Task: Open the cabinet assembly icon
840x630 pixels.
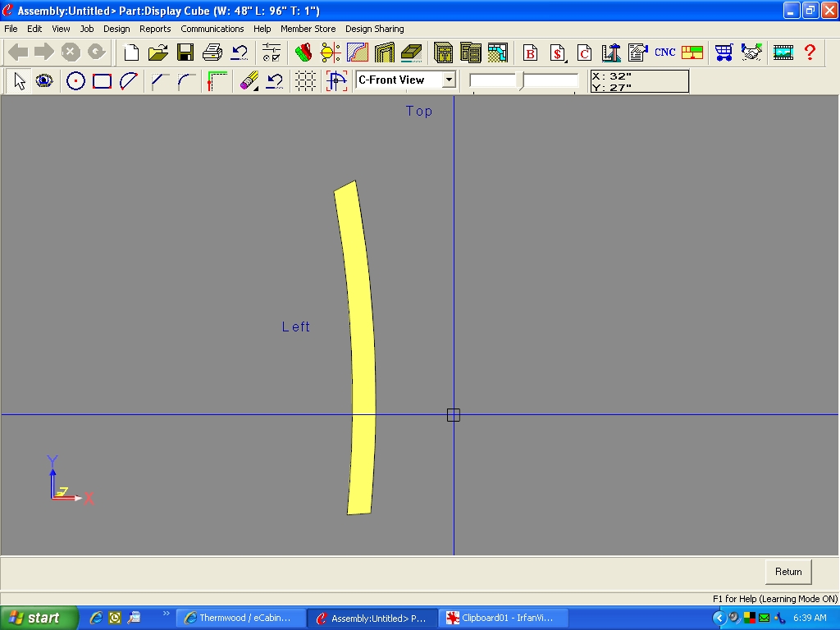Action: tap(470, 52)
